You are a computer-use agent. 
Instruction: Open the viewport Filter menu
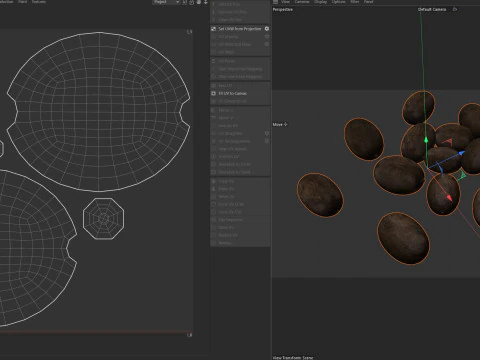pyautogui.click(x=355, y=2)
